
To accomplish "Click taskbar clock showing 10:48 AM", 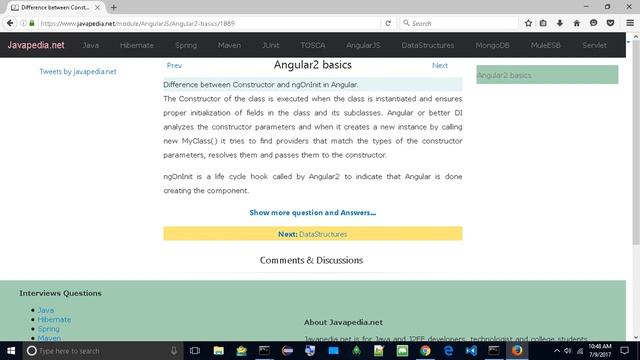I will 600,351.
